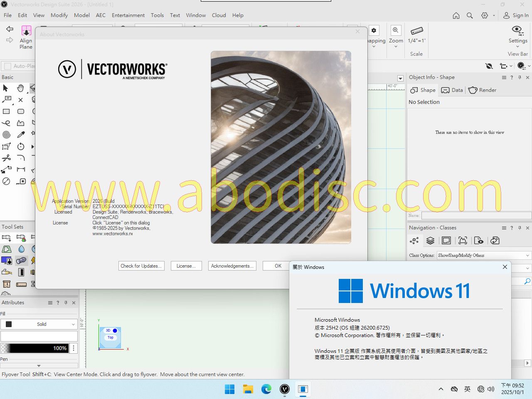This screenshot has height=399, width=532.
Task: Select the Rectangle tool in Basic palette
Action: (x=6, y=111)
